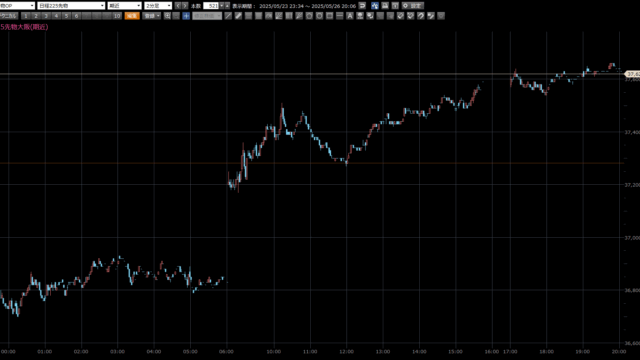Click the 37,000 price axis label

(632, 238)
